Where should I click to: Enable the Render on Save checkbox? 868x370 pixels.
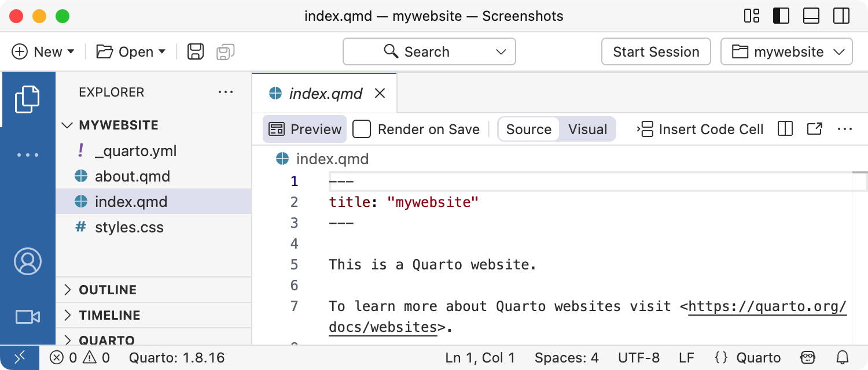click(362, 129)
